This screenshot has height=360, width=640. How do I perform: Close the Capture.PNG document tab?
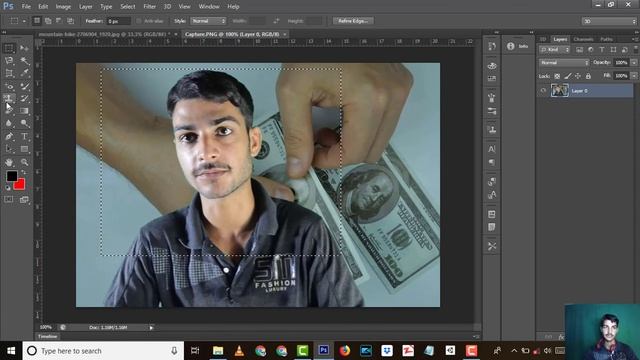tap(285, 34)
